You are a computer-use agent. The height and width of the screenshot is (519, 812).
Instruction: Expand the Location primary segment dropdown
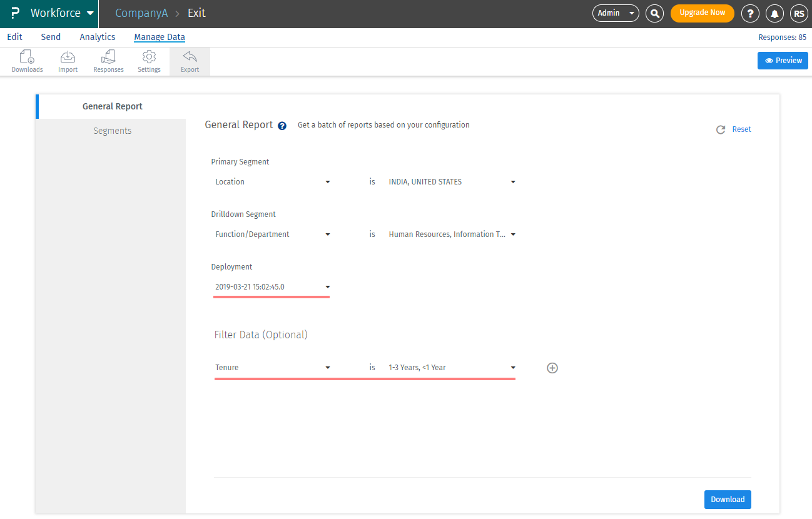point(273,182)
